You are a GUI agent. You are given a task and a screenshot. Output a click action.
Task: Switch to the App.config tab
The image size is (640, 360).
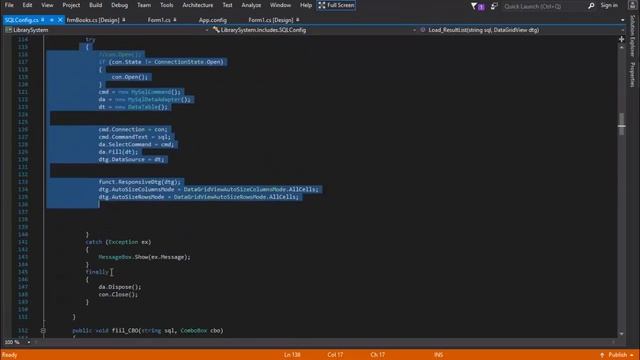[213, 20]
